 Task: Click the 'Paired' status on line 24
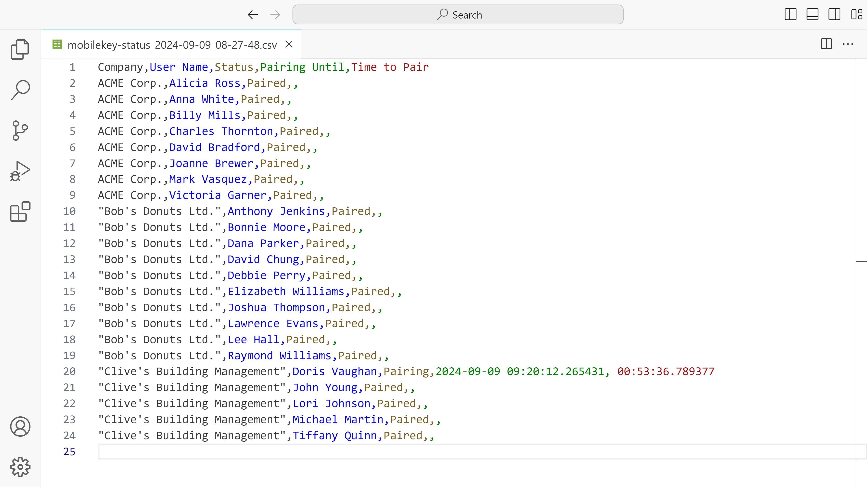tap(403, 436)
